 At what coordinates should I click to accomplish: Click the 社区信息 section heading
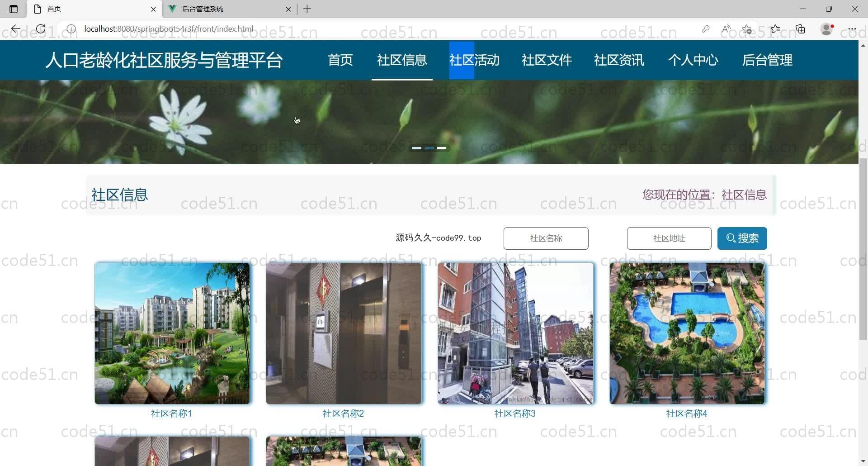[x=120, y=195]
